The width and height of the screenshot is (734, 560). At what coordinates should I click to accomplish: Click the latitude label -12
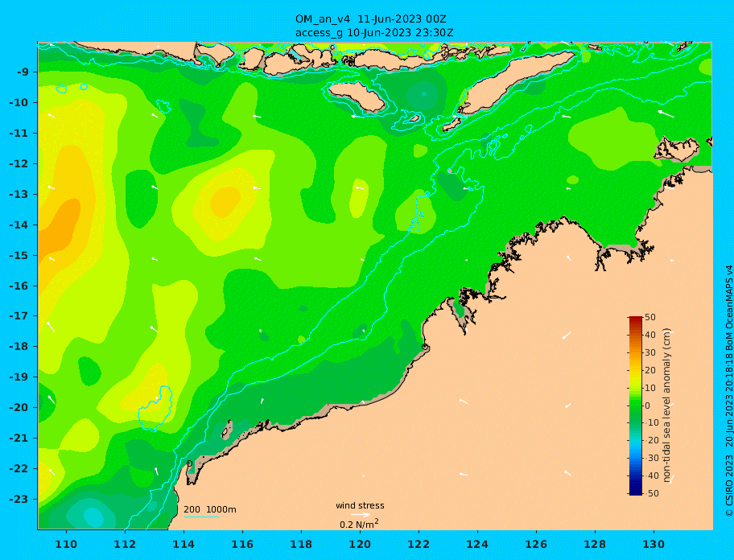[x=19, y=164]
